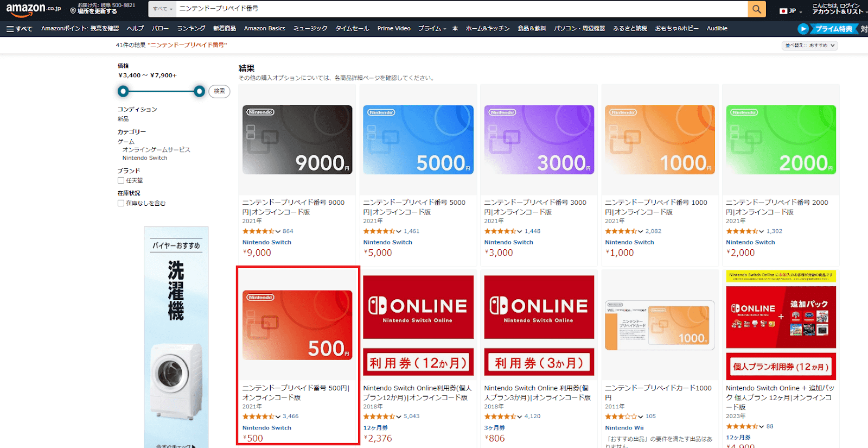This screenshot has height=448, width=868.
Task: Open rating dropdown for 5000円 prepaid card
Action: [399, 231]
